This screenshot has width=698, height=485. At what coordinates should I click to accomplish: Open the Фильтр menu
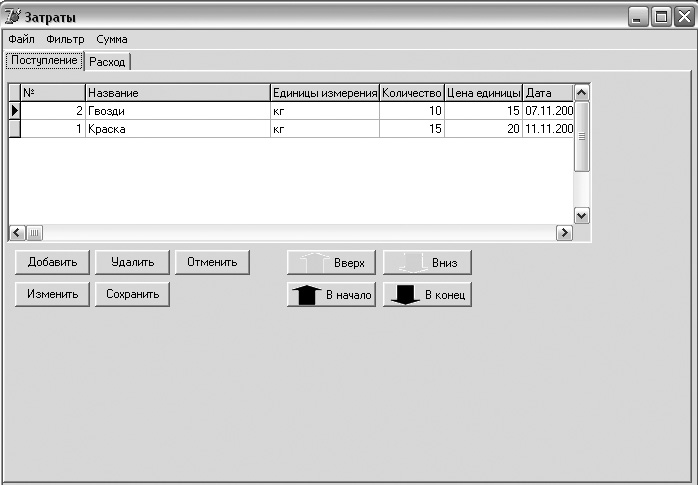[65, 39]
